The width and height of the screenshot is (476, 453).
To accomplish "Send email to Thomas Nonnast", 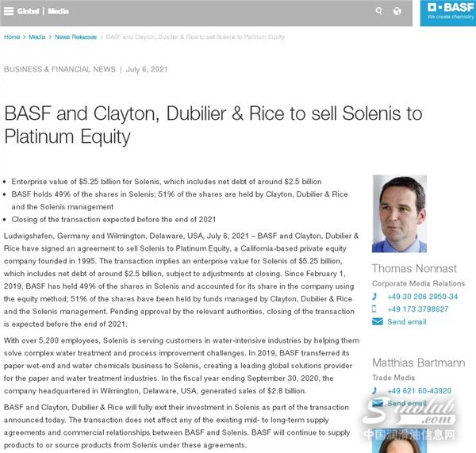I will (x=406, y=322).
